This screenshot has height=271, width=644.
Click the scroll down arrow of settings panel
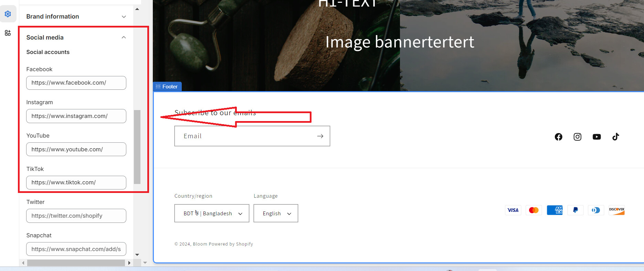(137, 255)
